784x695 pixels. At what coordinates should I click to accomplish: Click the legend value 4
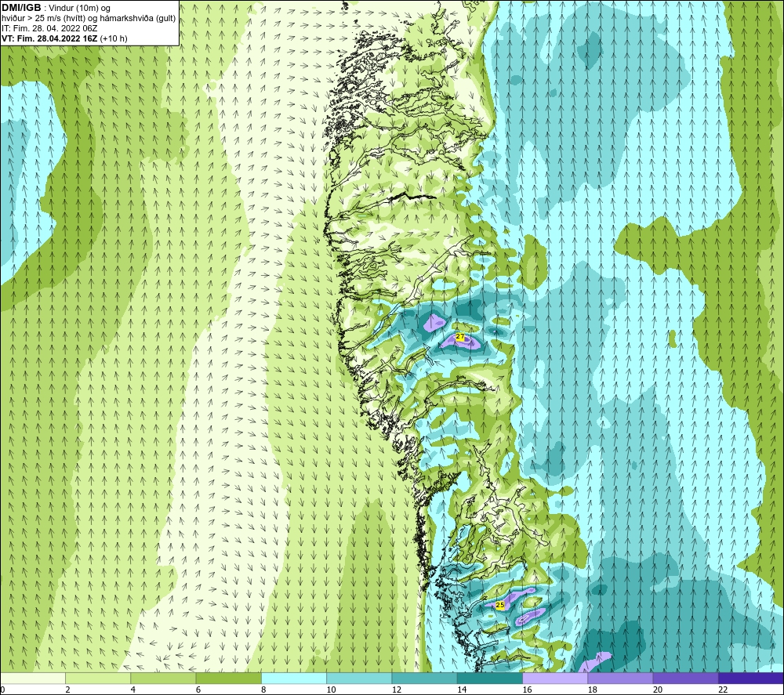(x=133, y=690)
